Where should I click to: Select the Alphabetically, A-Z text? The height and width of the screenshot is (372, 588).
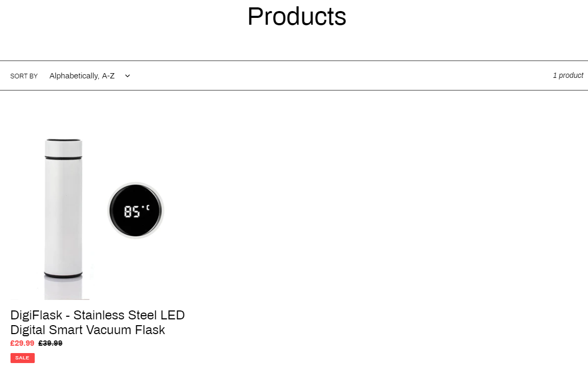(82, 76)
